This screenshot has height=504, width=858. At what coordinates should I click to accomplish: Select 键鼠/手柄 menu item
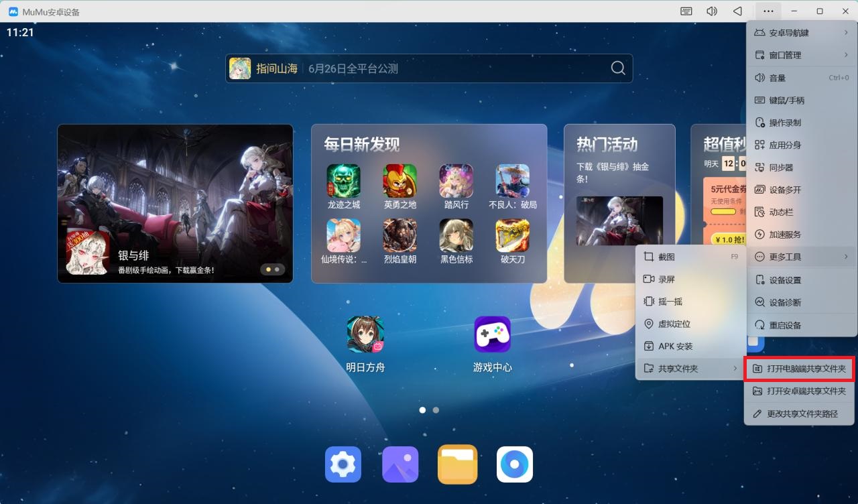pos(801,100)
